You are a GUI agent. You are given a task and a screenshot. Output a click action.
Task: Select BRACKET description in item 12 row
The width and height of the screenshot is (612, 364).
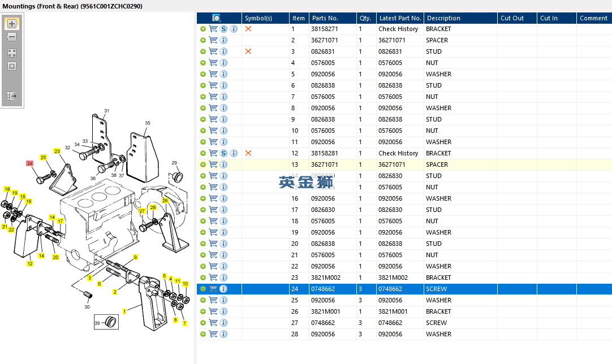438,153
